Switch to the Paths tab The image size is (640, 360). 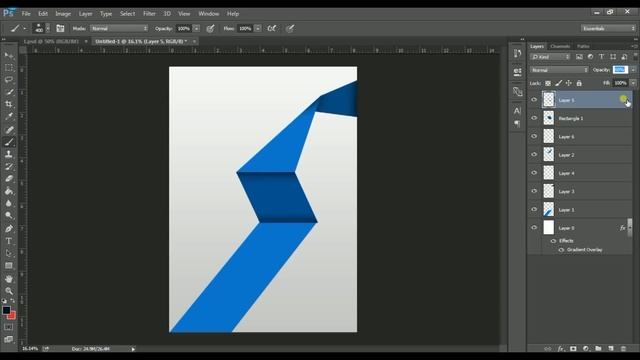coord(583,46)
